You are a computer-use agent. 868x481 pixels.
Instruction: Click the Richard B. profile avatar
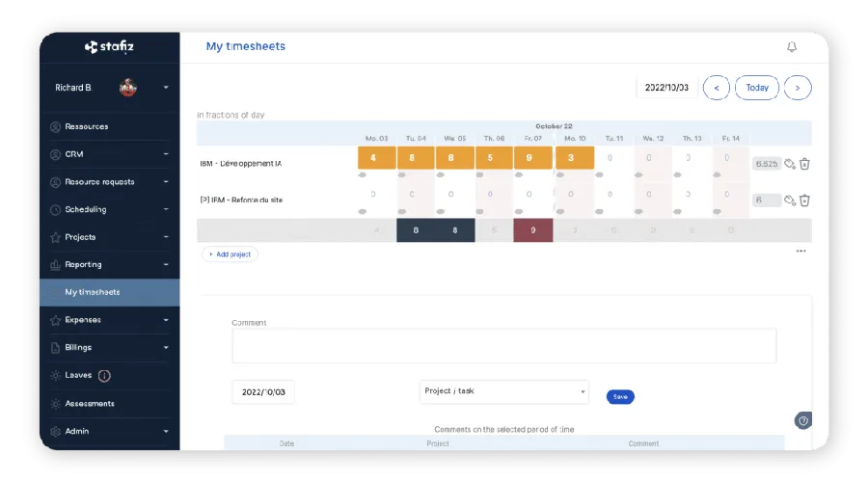tap(127, 88)
